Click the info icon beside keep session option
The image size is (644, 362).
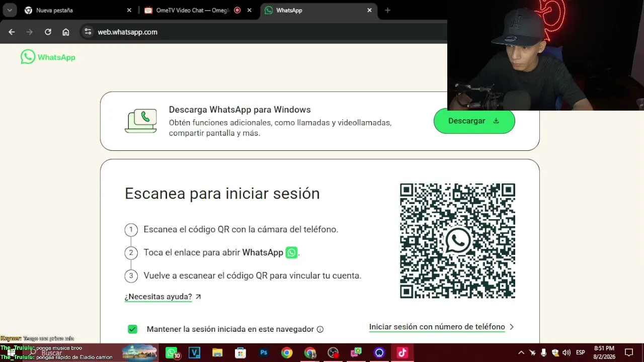[x=320, y=329]
